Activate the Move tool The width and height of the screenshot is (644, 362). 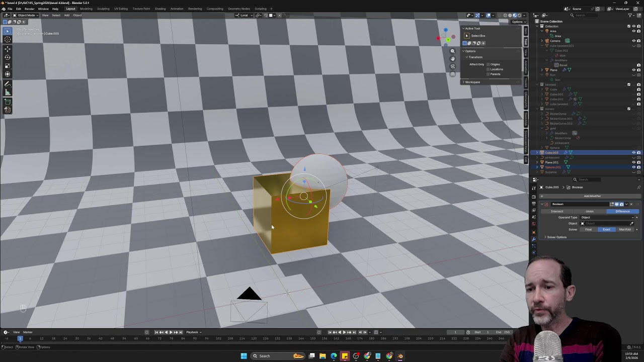8,49
